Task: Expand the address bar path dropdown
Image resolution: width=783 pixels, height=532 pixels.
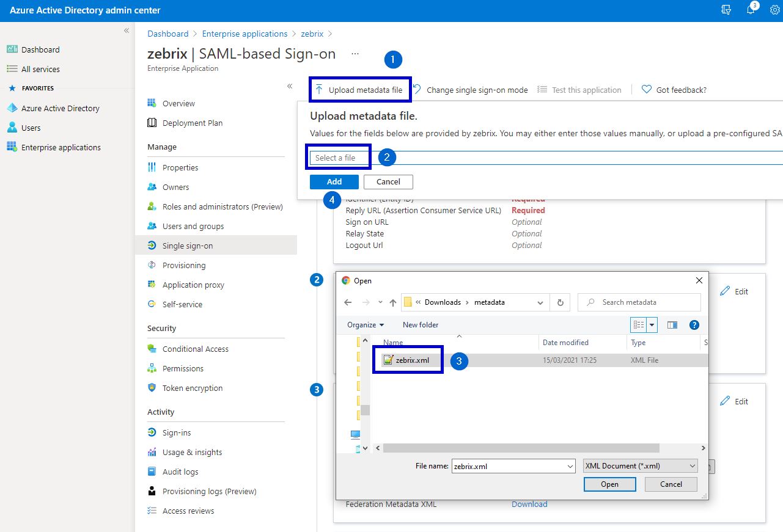Action: click(x=540, y=302)
